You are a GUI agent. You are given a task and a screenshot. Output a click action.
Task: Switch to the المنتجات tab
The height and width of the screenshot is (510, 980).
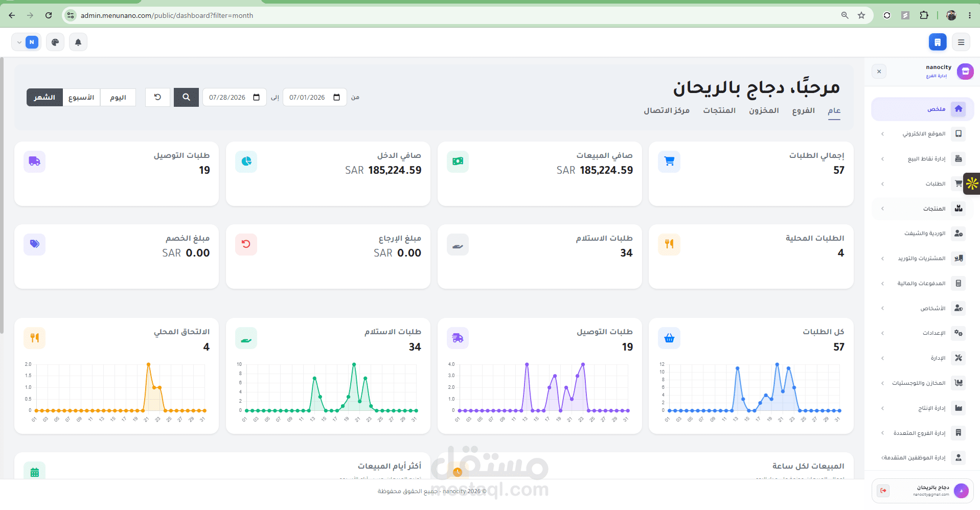pos(719,111)
